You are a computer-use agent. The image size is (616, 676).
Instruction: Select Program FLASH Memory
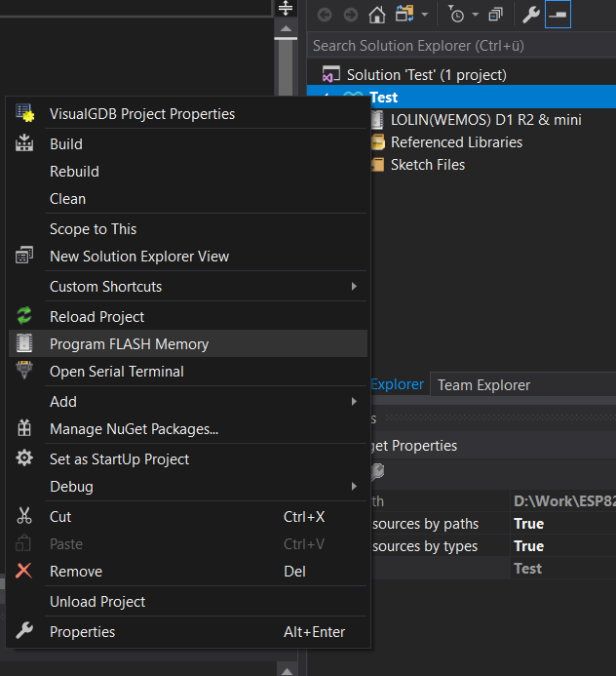click(187, 344)
